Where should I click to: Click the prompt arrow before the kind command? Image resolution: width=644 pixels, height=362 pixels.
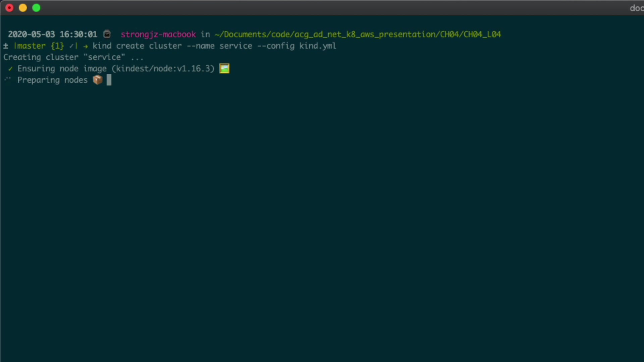pyautogui.click(x=86, y=46)
